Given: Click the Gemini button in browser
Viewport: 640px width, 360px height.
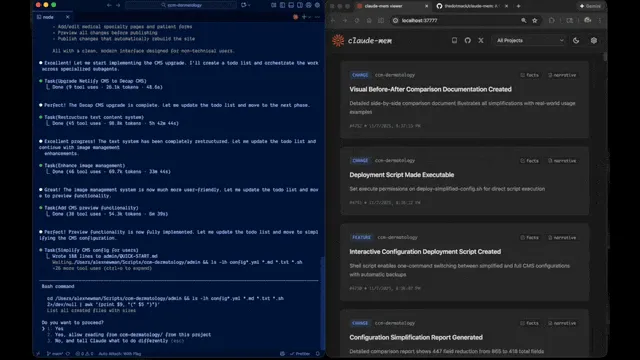Looking at the screenshot, I should (590, 6).
